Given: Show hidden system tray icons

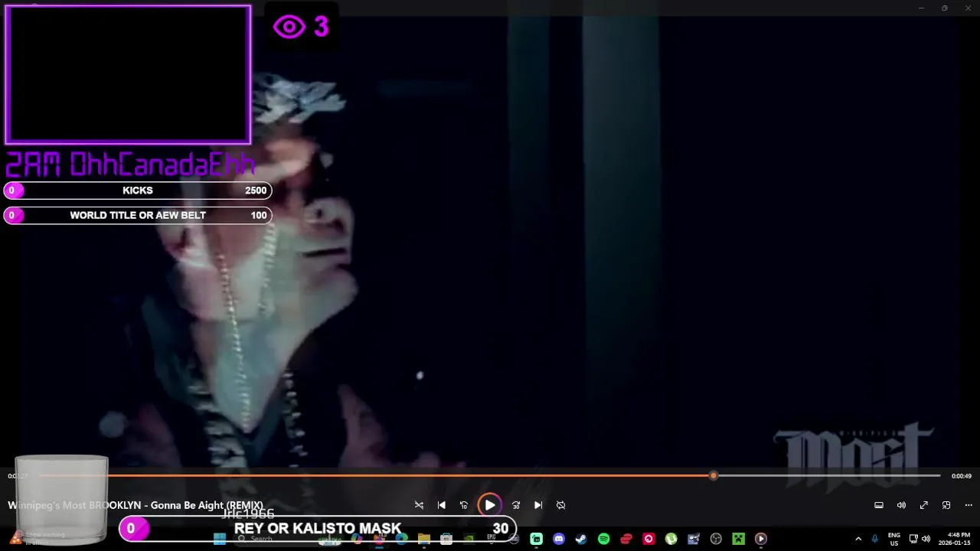Looking at the screenshot, I should tap(858, 539).
